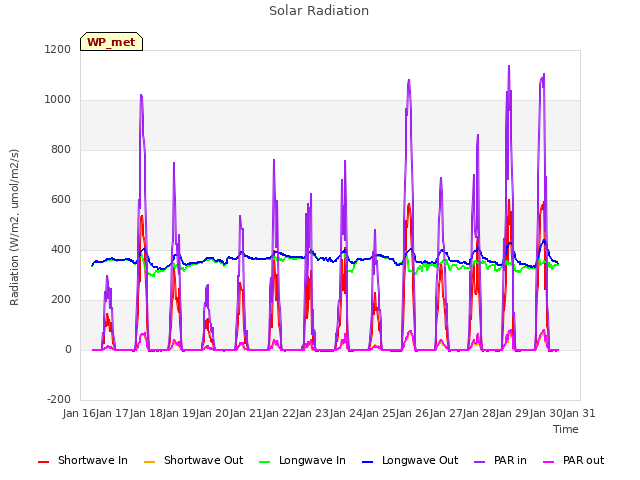Image resolution: width=640 pixels, height=480 pixels.
Task: Click the Jan 18 x-axis label
Action: (146, 413)
